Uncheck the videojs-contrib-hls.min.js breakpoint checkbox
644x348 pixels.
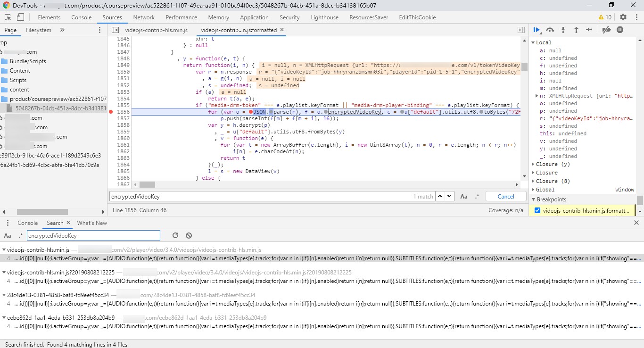[537, 210]
